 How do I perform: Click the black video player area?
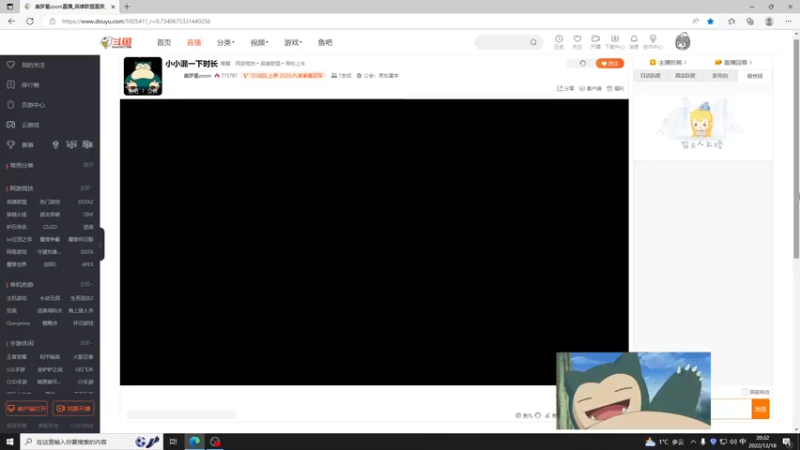(x=374, y=242)
